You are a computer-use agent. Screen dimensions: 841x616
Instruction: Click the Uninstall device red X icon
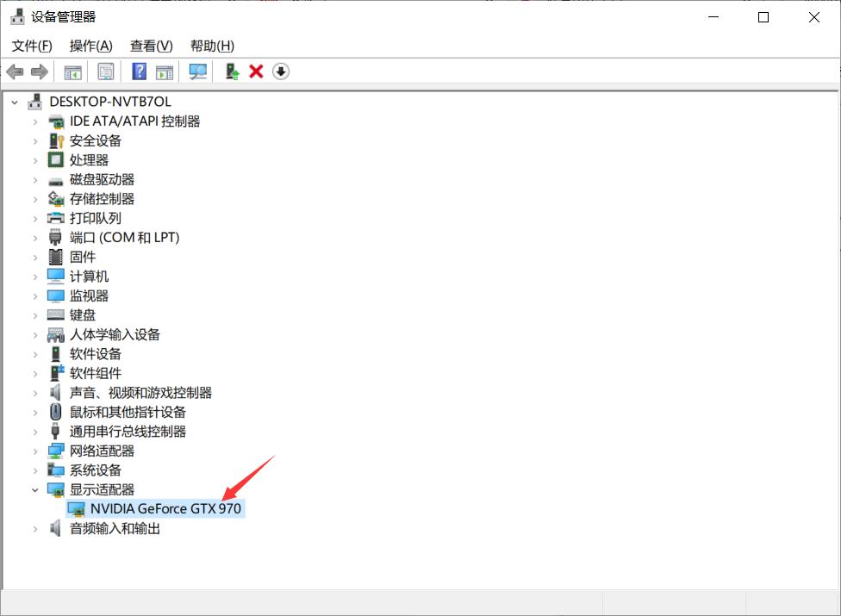(255, 72)
